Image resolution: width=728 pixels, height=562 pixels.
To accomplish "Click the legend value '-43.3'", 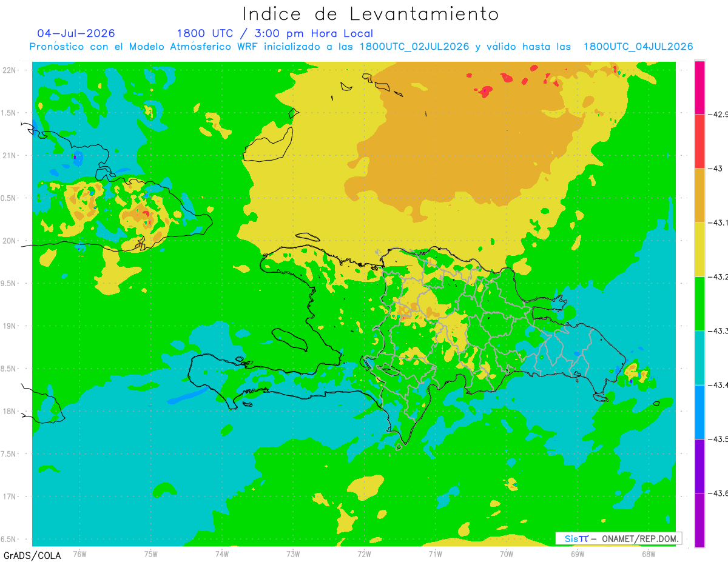I will pyautogui.click(x=719, y=331).
